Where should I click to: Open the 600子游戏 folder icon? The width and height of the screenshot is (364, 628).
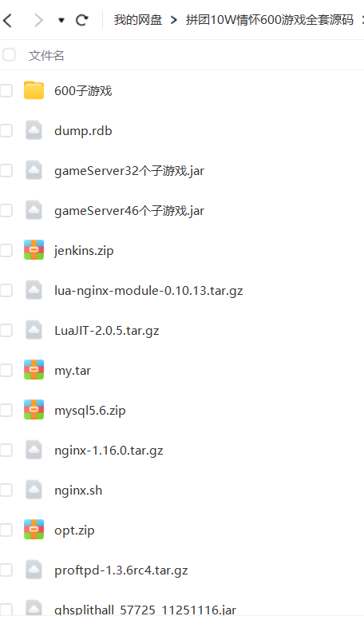pyautogui.click(x=34, y=90)
